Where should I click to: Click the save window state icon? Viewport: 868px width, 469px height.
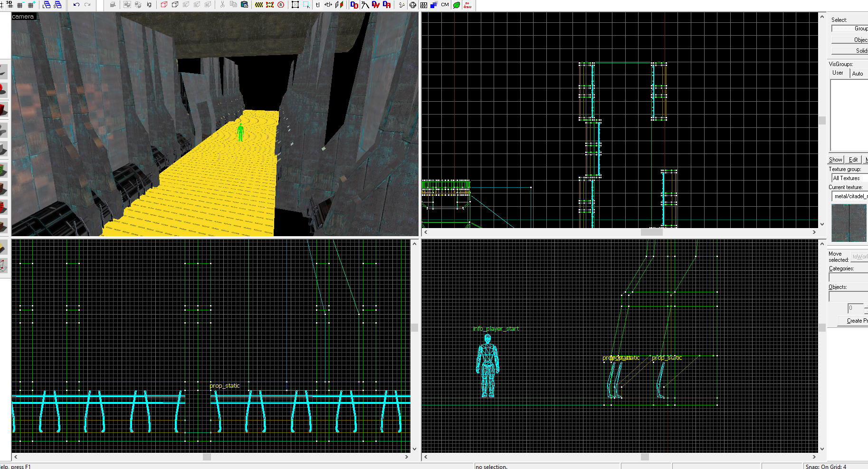57,5
